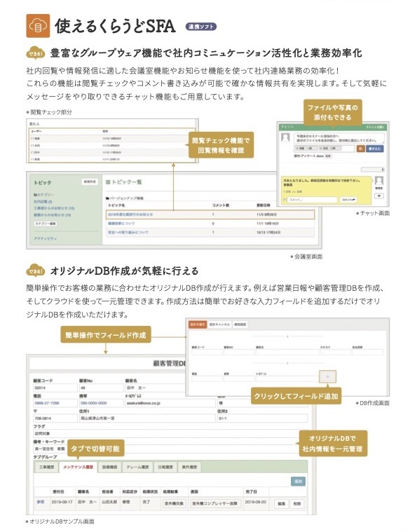This screenshot has height=532, width=417.
Task: Click the red 設計を確定 button
Action: pyautogui.click(x=197, y=325)
